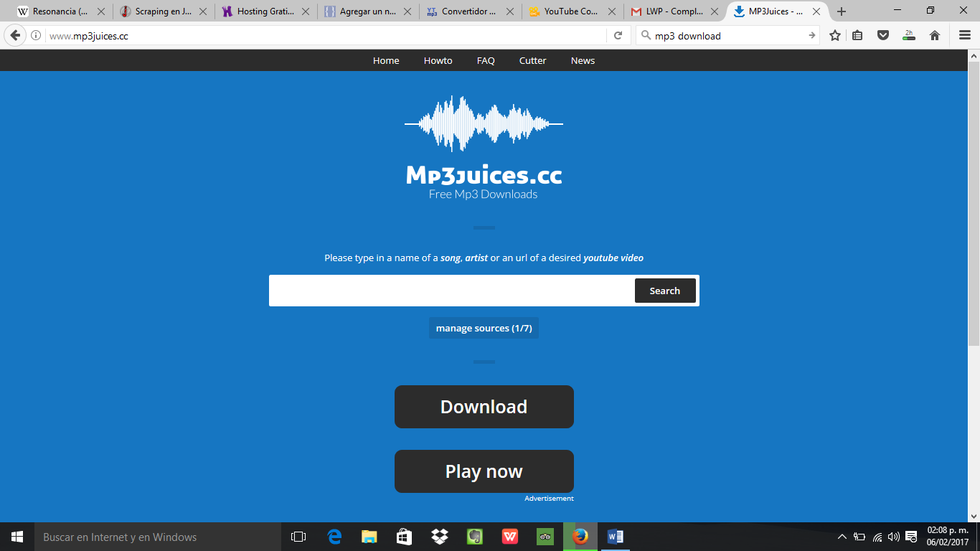Click the battery status tray icon
Screen dimensions: 980x551
tap(859, 537)
